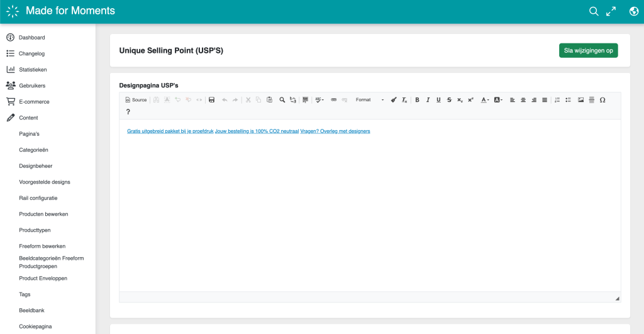Image resolution: width=644 pixels, height=334 pixels.
Task: Open the Find tool with magnifier icon
Action: click(x=282, y=100)
